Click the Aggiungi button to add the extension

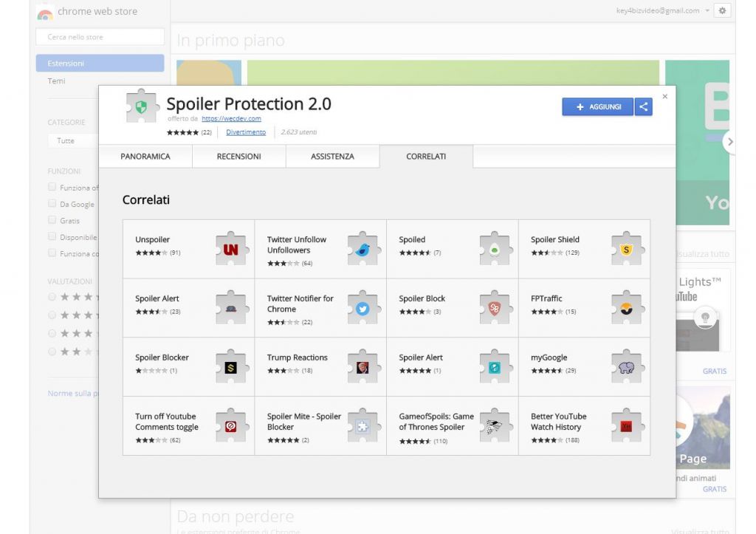(597, 106)
